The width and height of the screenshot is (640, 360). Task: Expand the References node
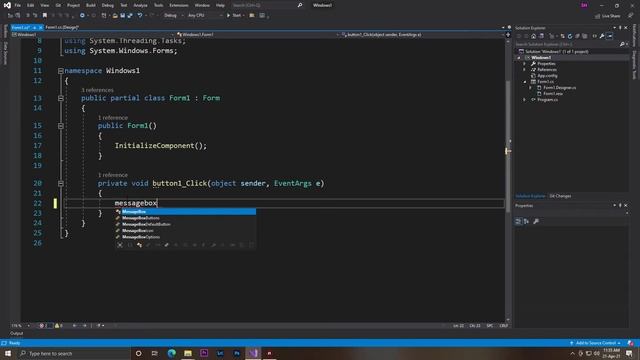click(x=525, y=70)
